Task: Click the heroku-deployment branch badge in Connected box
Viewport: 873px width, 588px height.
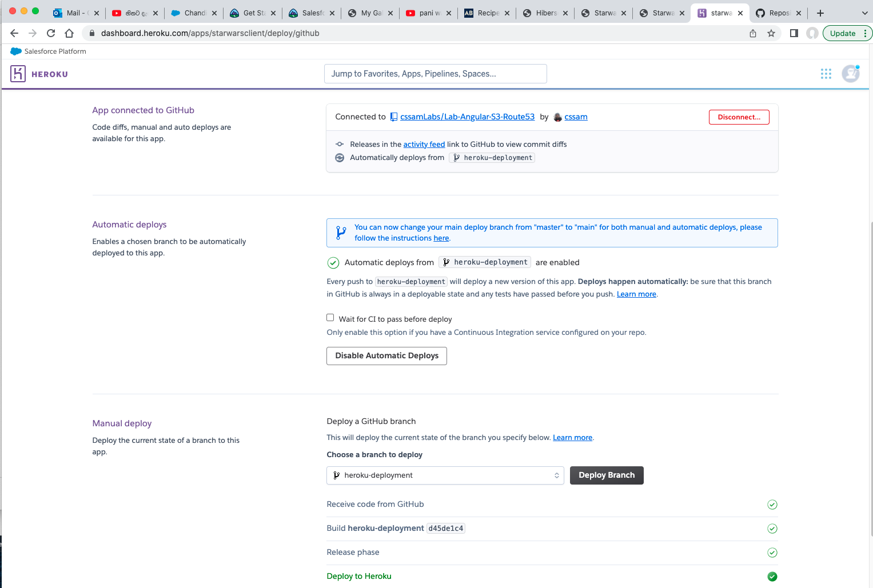Action: click(492, 158)
